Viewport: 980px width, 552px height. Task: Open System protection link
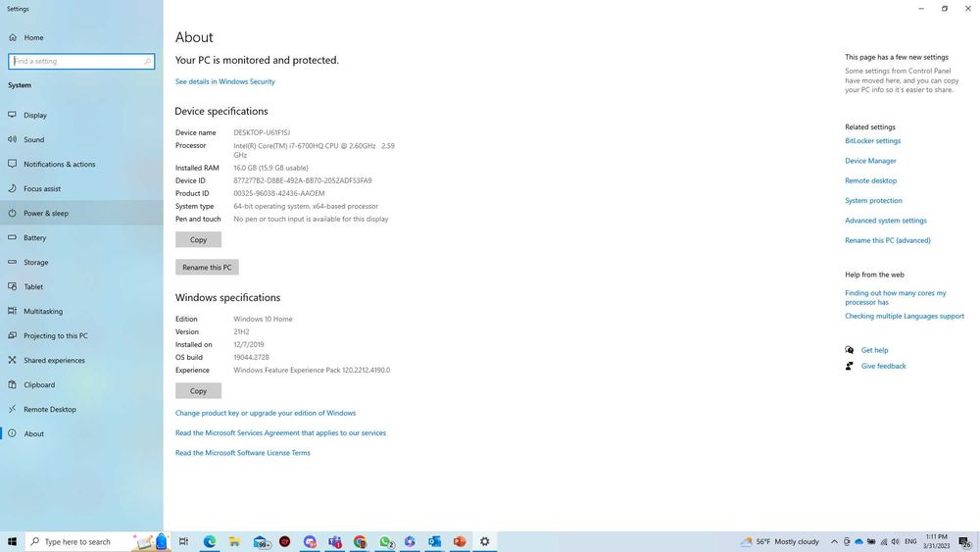(x=873, y=201)
